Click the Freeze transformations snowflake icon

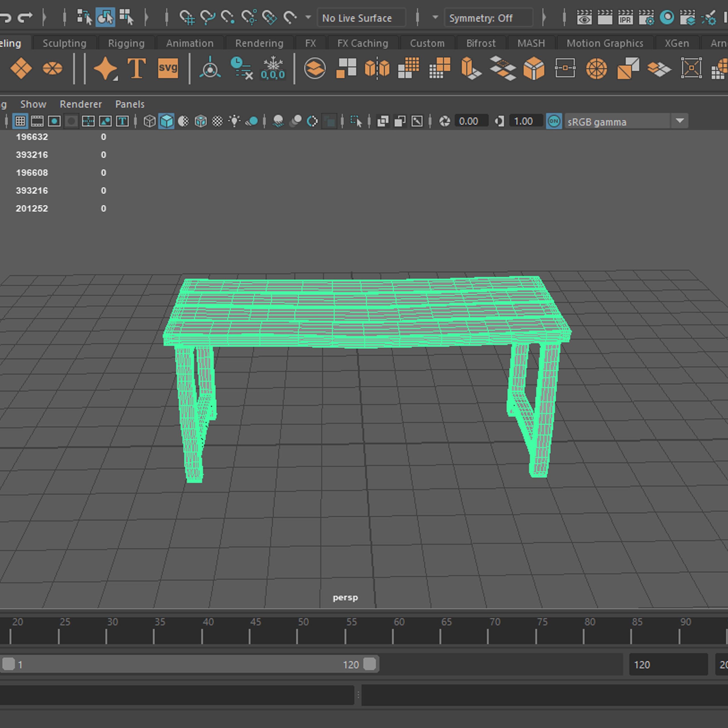click(273, 69)
